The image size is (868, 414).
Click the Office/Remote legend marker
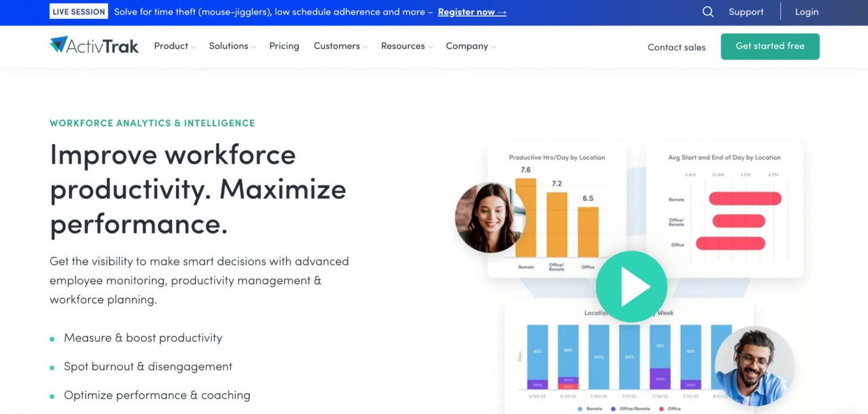point(613,408)
